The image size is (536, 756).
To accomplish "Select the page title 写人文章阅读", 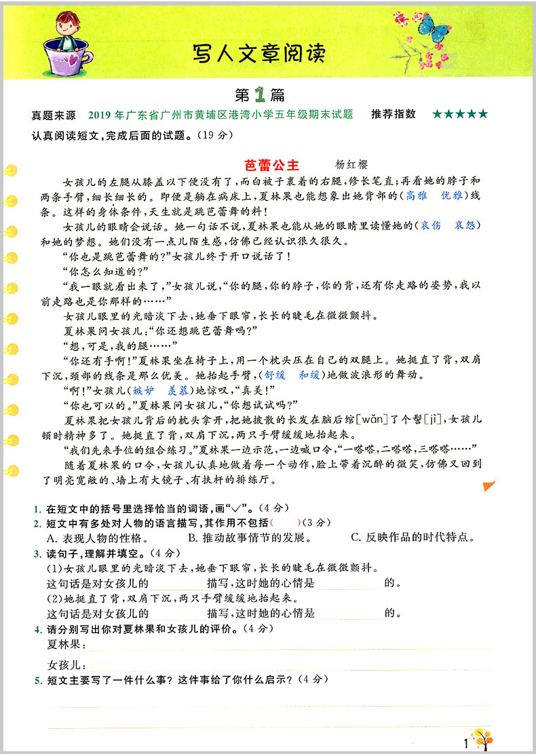I will pos(259,53).
